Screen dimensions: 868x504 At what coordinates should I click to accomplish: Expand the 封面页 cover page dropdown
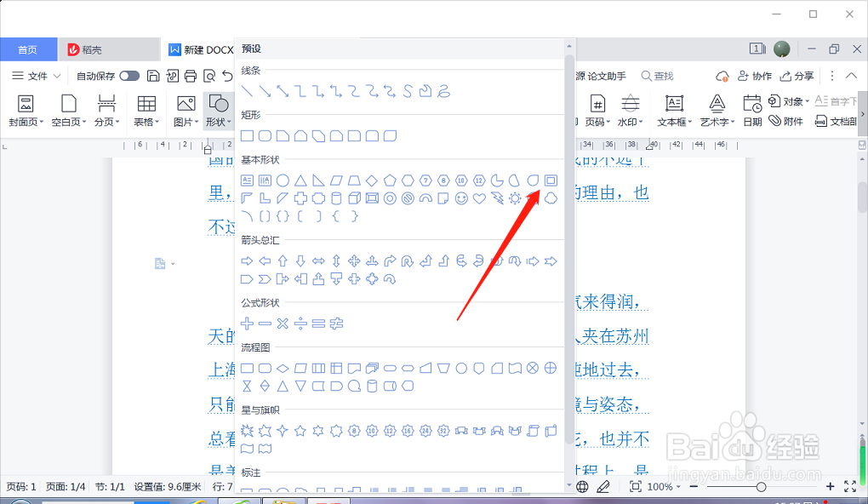tap(26, 123)
